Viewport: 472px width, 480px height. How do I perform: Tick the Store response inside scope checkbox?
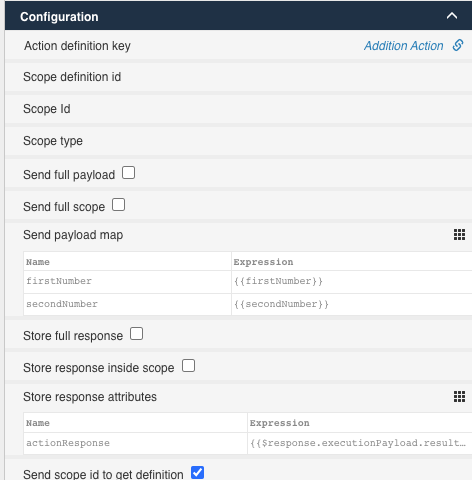click(188, 366)
